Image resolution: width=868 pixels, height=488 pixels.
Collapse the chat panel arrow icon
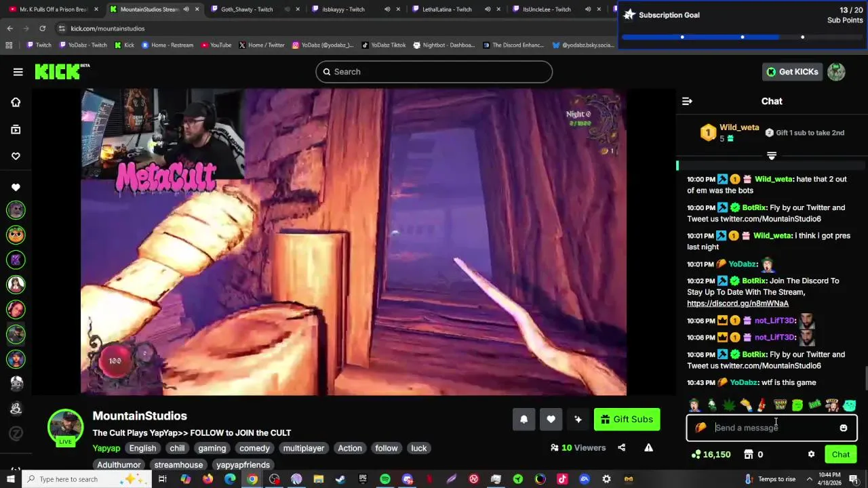point(687,101)
